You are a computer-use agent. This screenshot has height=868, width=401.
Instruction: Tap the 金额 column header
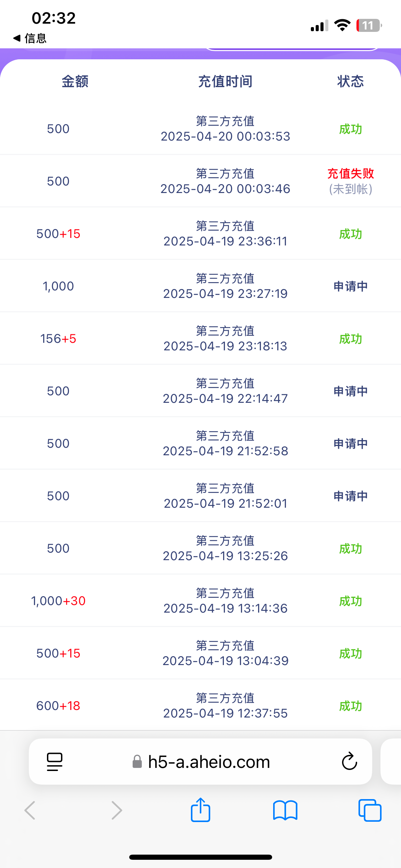point(75,82)
